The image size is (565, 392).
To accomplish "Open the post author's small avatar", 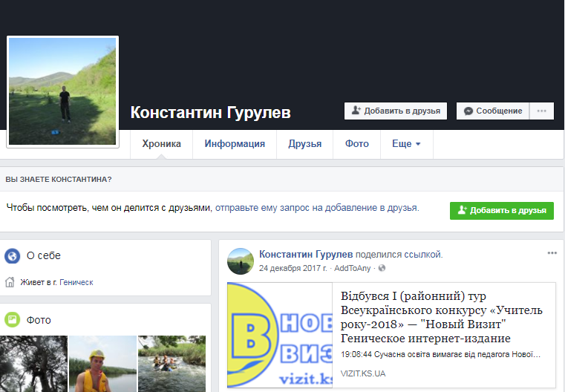I will (241, 261).
